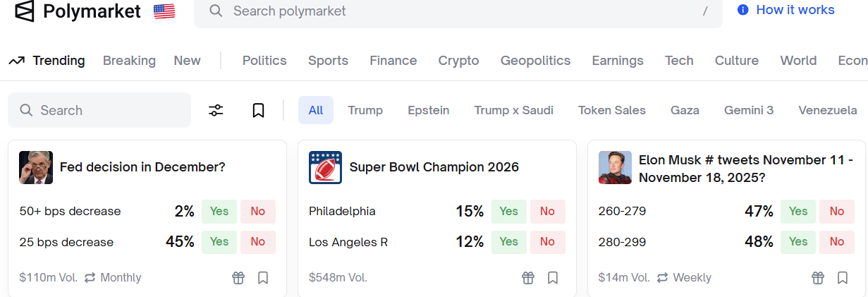The width and height of the screenshot is (868, 297).
Task: Pick Yes for 280-299 tweets range
Action: tap(798, 242)
